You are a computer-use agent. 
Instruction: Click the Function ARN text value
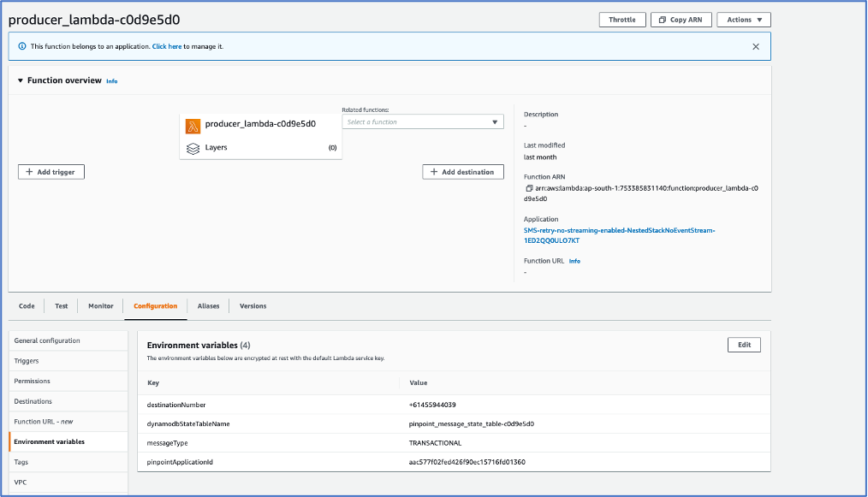(641, 193)
